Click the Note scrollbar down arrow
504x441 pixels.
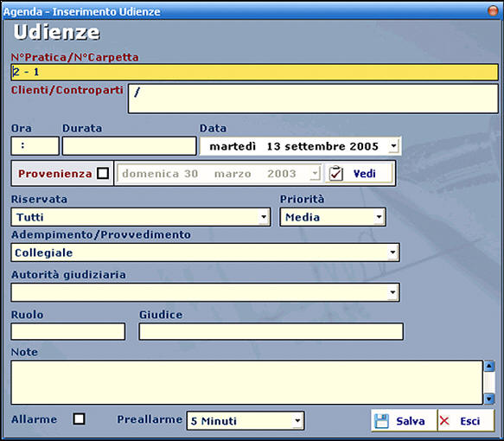(489, 399)
